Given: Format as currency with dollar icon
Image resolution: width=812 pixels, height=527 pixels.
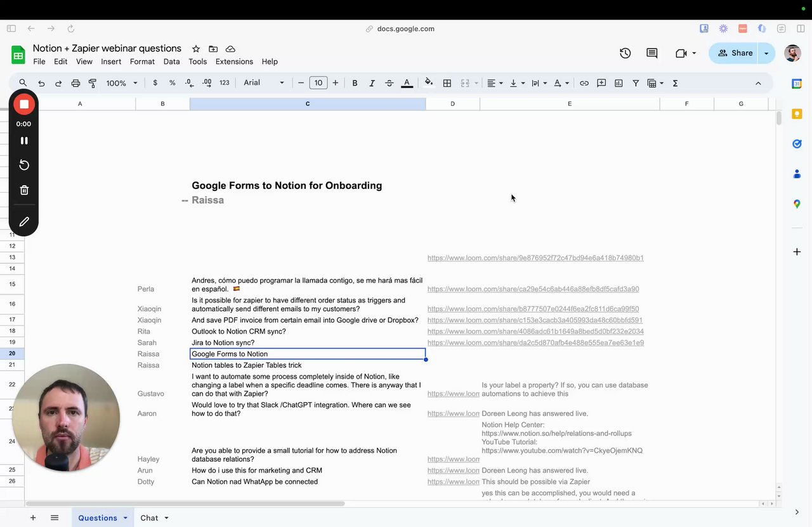Looking at the screenshot, I should tap(155, 83).
